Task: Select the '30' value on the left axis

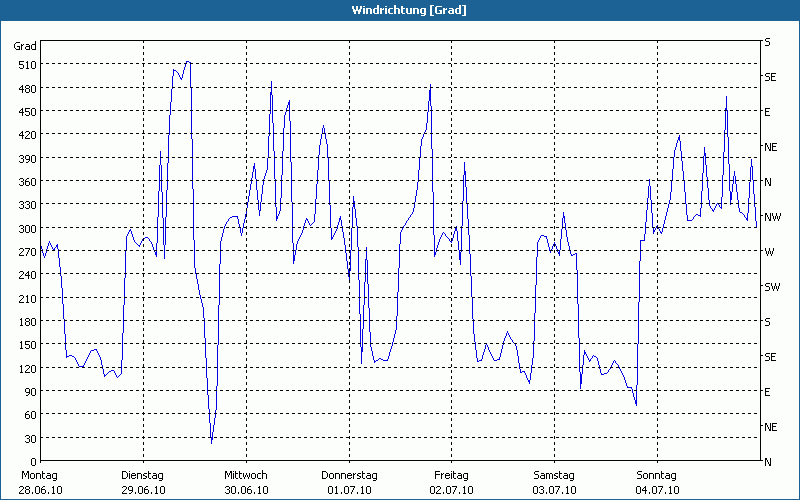Action: (31, 439)
